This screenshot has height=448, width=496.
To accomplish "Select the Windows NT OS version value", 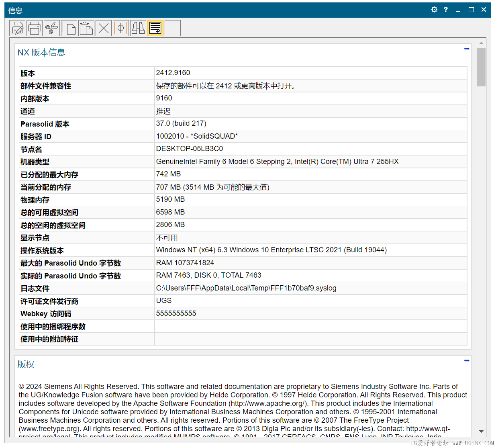I will point(271,250).
